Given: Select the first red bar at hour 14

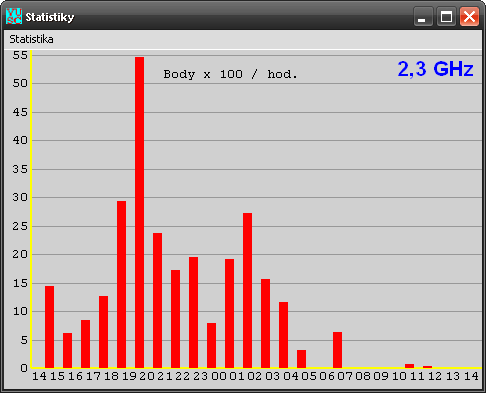Looking at the screenshot, I should pos(49,327).
